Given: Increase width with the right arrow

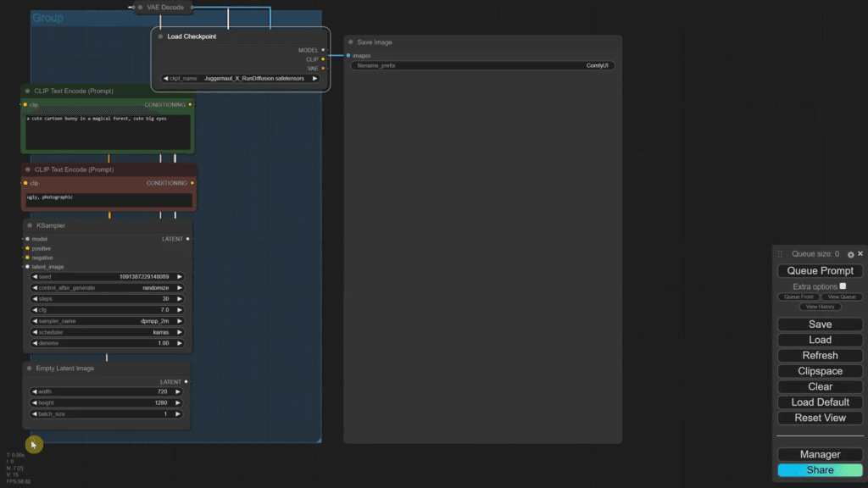Looking at the screenshot, I should pyautogui.click(x=178, y=391).
